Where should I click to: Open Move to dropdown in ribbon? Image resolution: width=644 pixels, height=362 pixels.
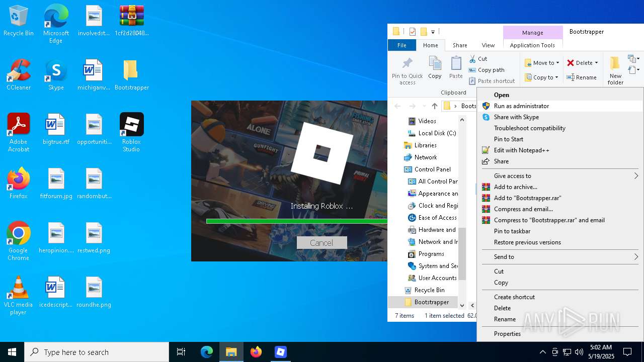542,63
